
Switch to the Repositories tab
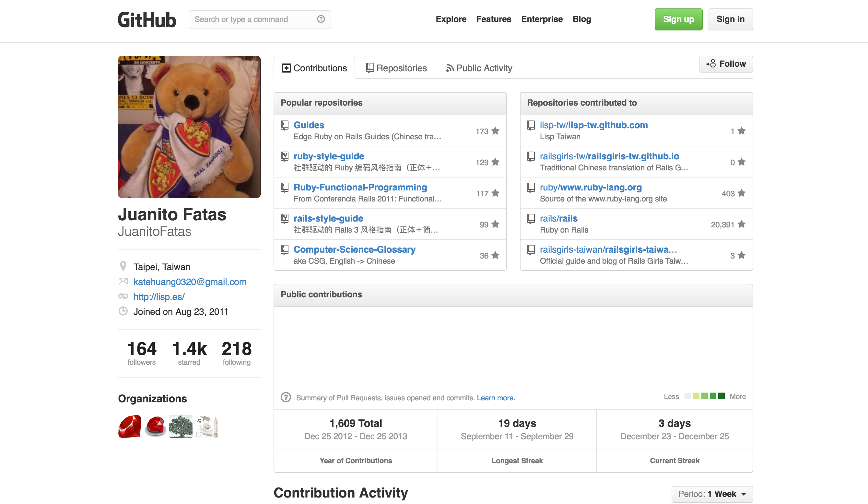coord(396,68)
